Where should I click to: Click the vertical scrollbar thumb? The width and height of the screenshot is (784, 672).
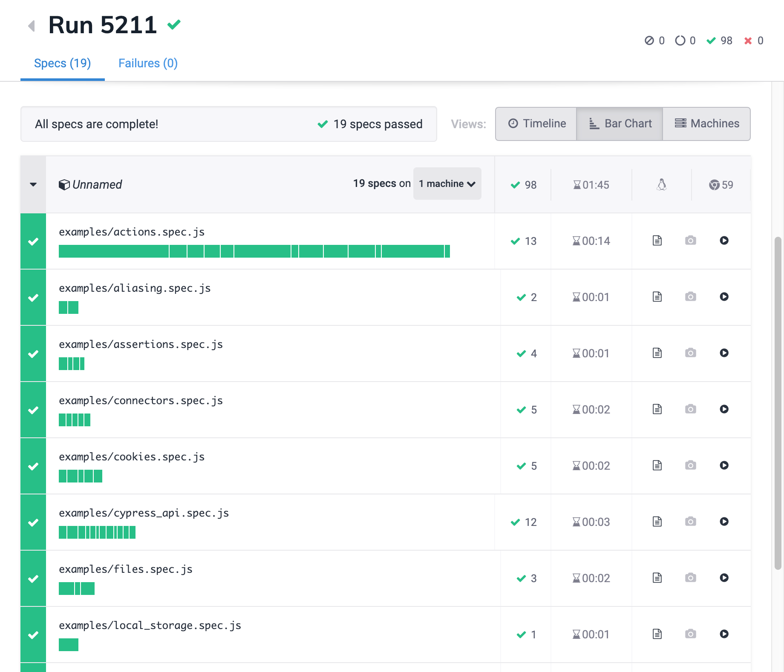pyautogui.click(x=778, y=402)
